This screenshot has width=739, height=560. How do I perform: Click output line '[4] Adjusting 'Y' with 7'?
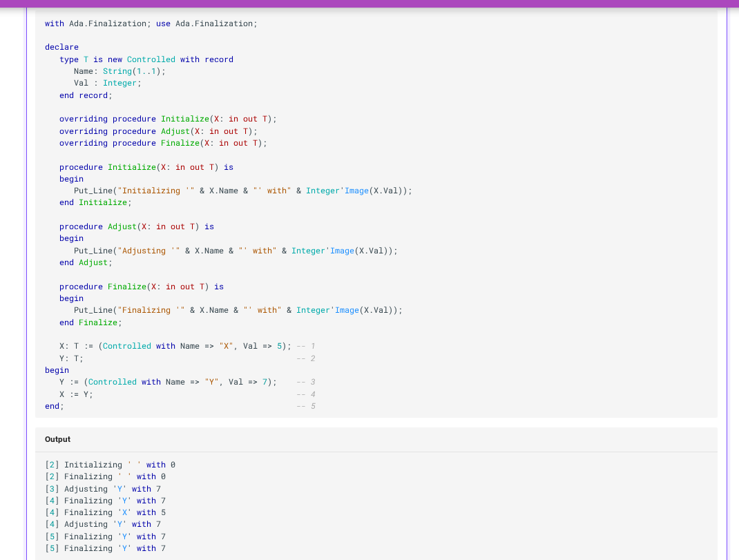(x=103, y=524)
